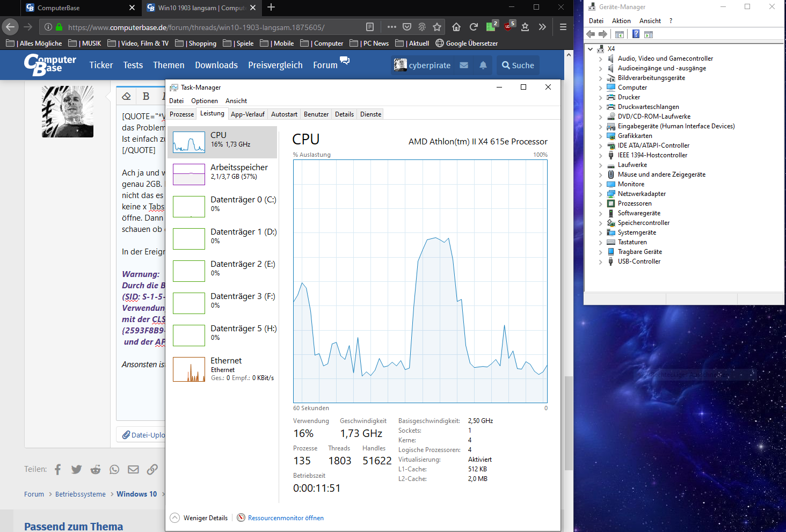The width and height of the screenshot is (786, 532).
Task: Share thread on Reddit icon
Action: pos(96,470)
